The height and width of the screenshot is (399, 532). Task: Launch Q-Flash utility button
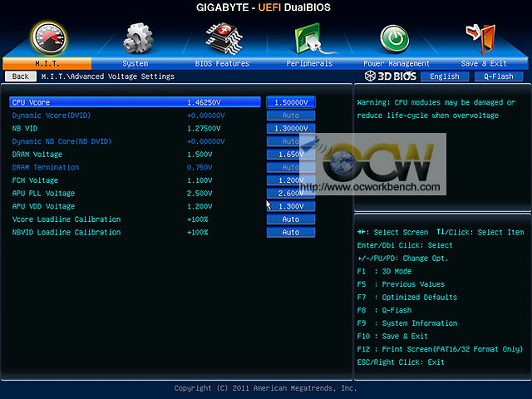pyautogui.click(x=499, y=76)
